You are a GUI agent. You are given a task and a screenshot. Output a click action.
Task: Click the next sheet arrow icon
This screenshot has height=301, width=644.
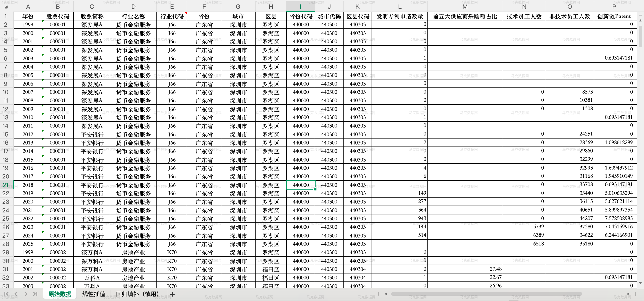25,294
